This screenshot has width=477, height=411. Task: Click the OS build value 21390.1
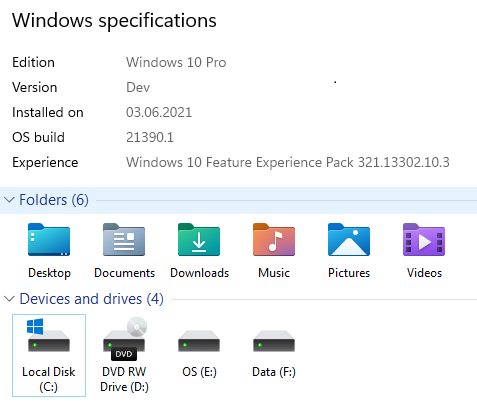click(150, 137)
